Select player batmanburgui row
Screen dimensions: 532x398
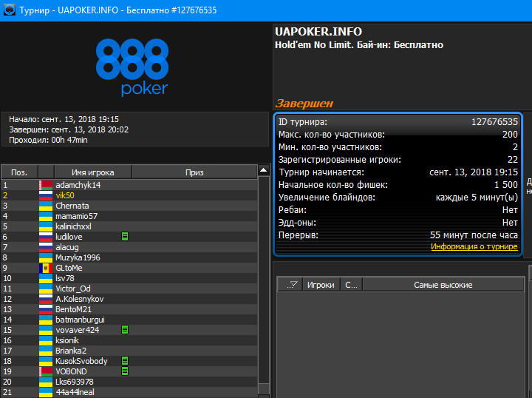pyautogui.click(x=129, y=320)
